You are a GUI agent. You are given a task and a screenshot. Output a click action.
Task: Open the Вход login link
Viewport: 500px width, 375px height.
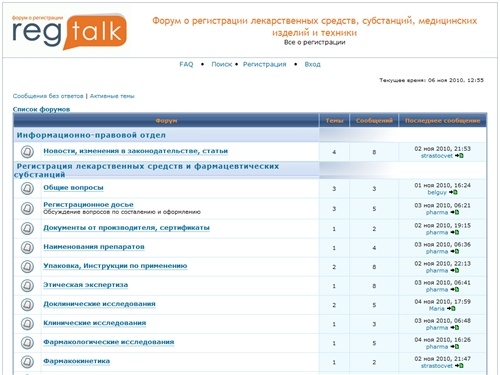click(312, 64)
